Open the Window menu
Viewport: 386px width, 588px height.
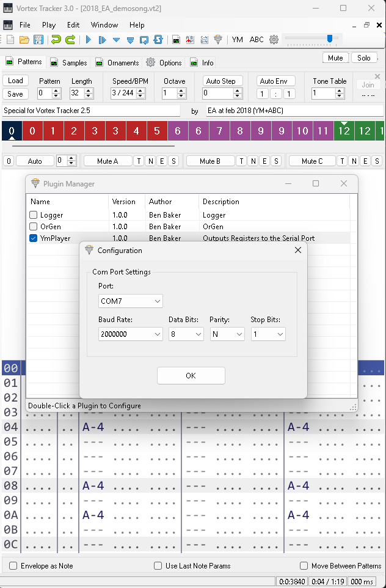[104, 25]
